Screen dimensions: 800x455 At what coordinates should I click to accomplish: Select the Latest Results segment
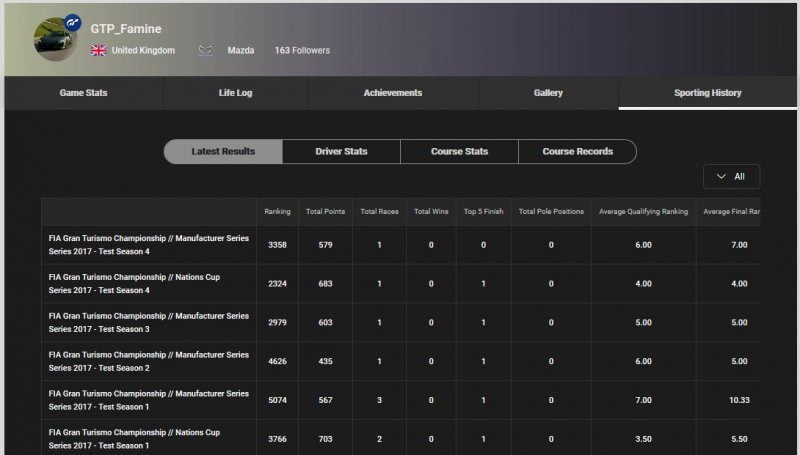pyautogui.click(x=223, y=151)
